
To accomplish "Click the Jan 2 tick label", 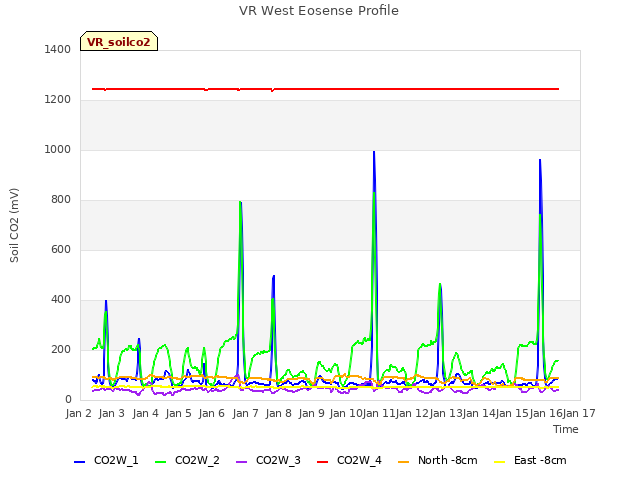I will click(78, 413).
